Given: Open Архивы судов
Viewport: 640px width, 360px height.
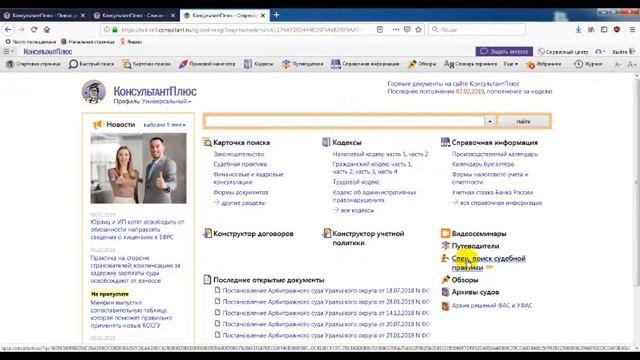Looking at the screenshot, I should point(475,292).
